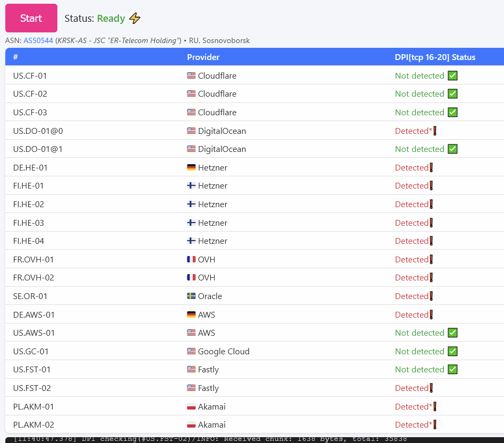
Task: Click the # column header
Action: 16,57
